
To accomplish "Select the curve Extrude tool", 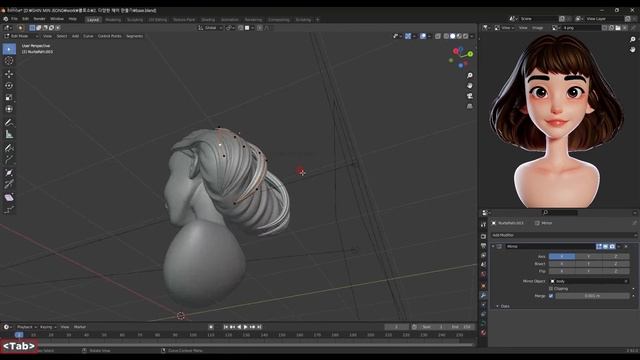I will click(x=9, y=160).
